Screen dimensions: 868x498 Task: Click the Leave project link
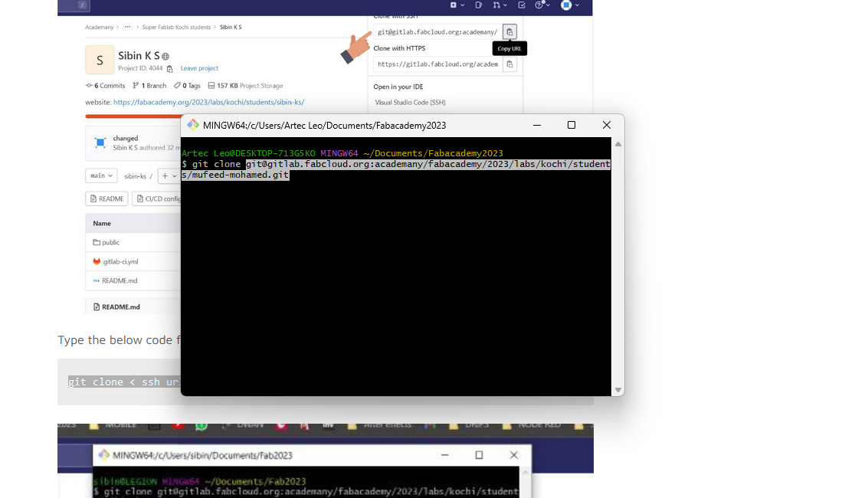tap(199, 69)
